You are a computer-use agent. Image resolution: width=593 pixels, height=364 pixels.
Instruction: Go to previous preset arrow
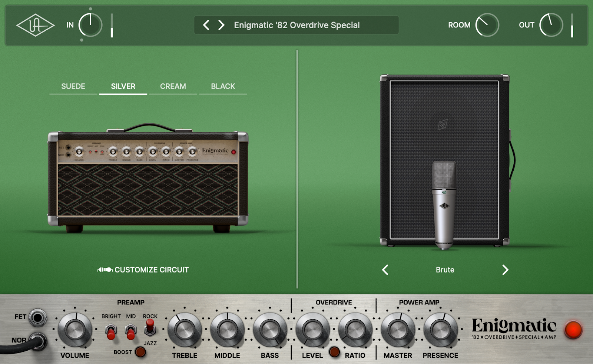click(x=206, y=25)
